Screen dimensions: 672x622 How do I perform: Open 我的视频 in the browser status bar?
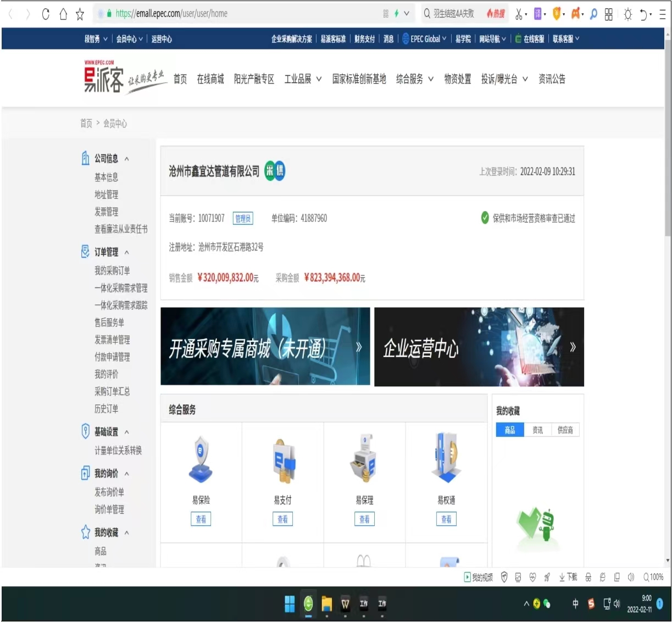click(479, 577)
